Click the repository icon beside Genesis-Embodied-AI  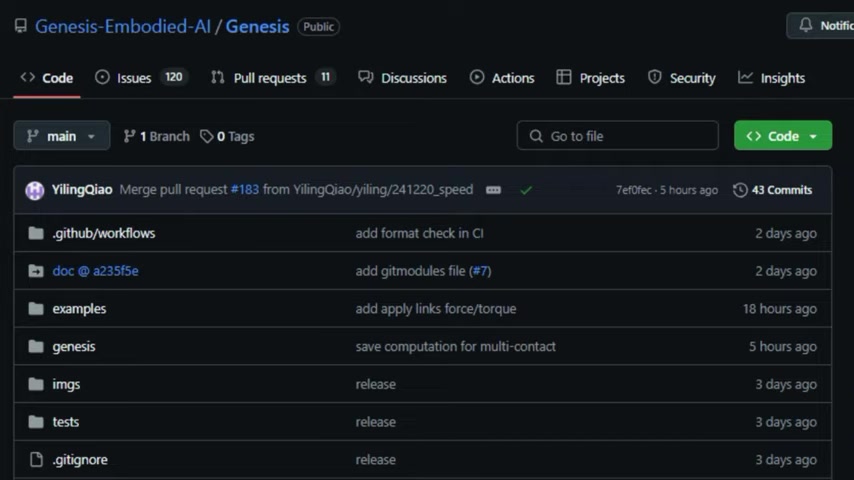point(21,26)
